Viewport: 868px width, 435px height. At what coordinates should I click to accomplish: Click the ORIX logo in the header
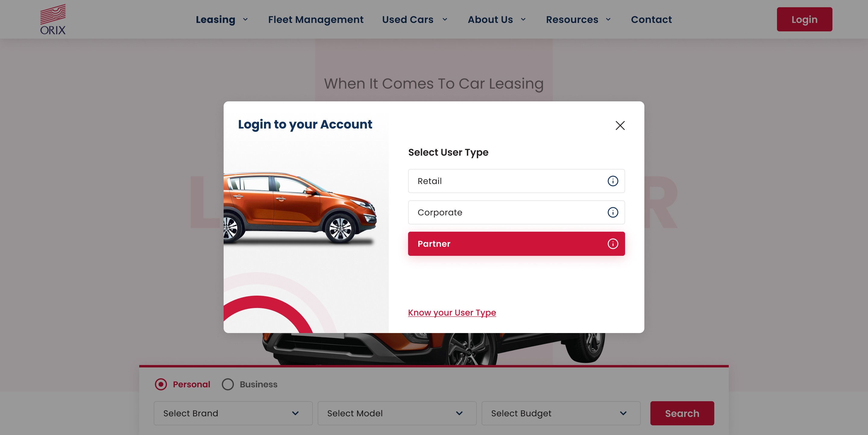(53, 19)
